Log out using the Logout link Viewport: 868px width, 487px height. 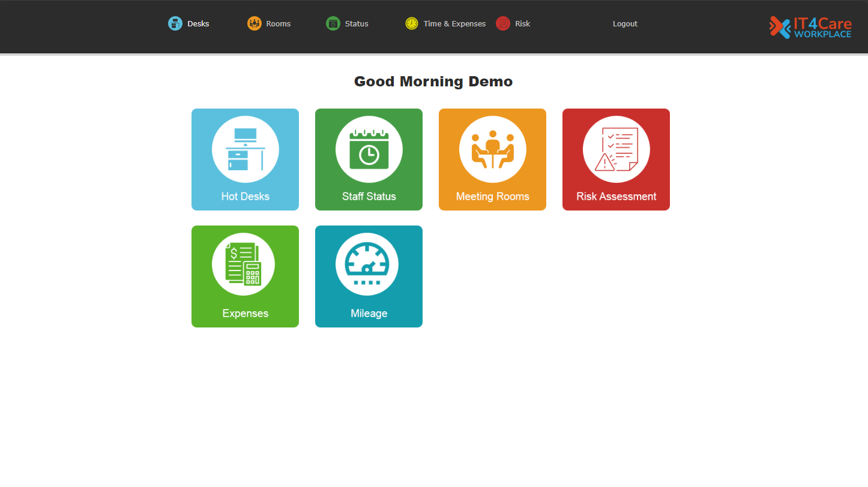(625, 24)
